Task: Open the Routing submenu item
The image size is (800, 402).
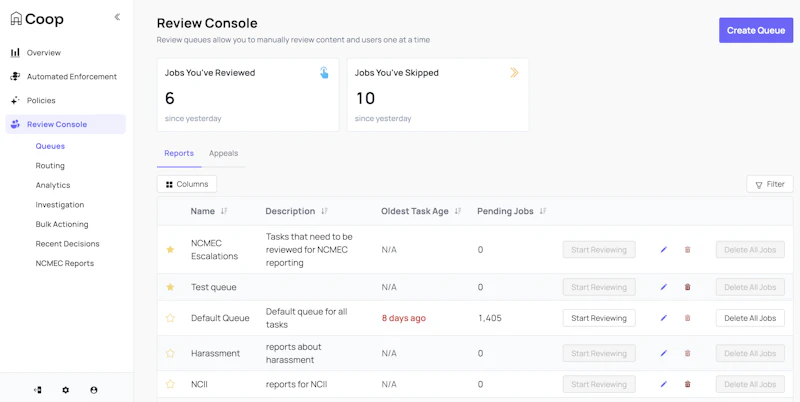Action: click(50, 166)
